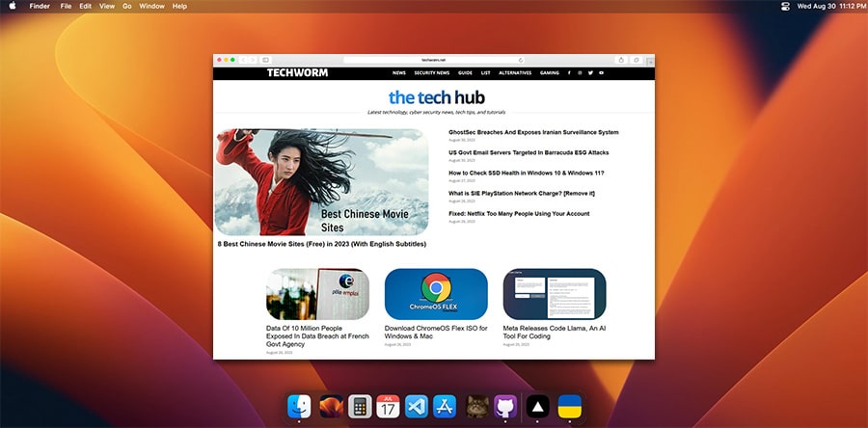Click the tech hub banner title
Screen dimensions: 868x428
coord(437,97)
